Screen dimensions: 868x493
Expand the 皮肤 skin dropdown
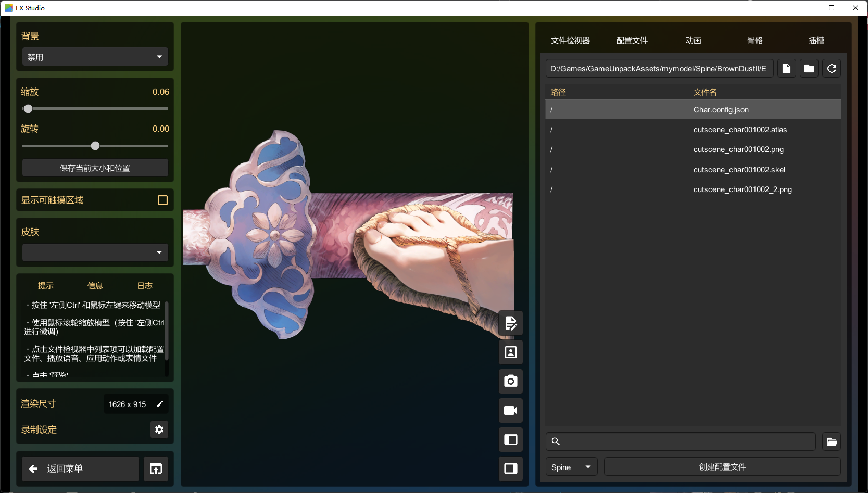point(95,252)
